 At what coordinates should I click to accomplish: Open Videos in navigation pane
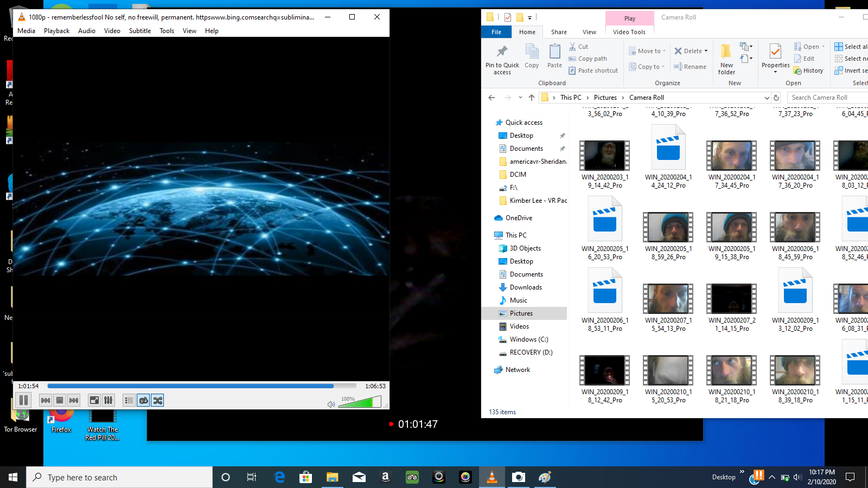point(519,326)
